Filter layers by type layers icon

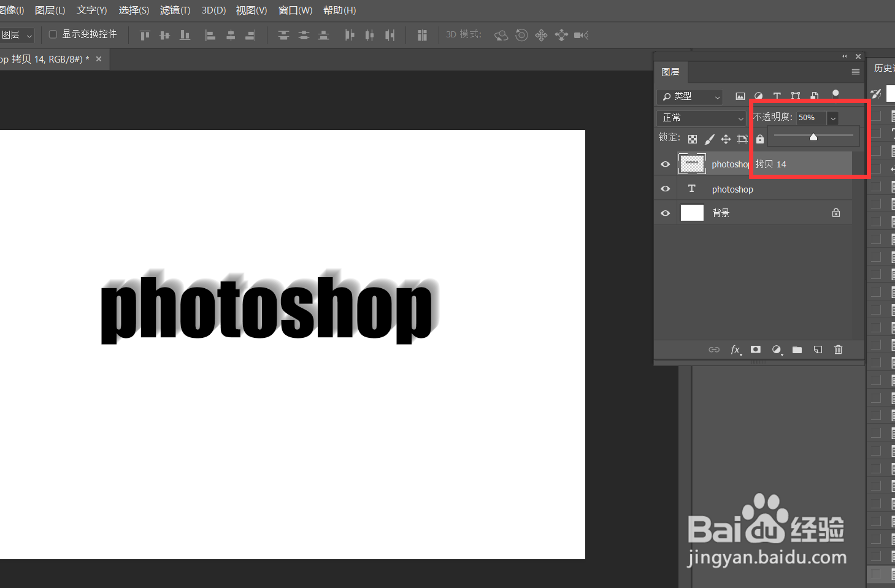tap(777, 96)
